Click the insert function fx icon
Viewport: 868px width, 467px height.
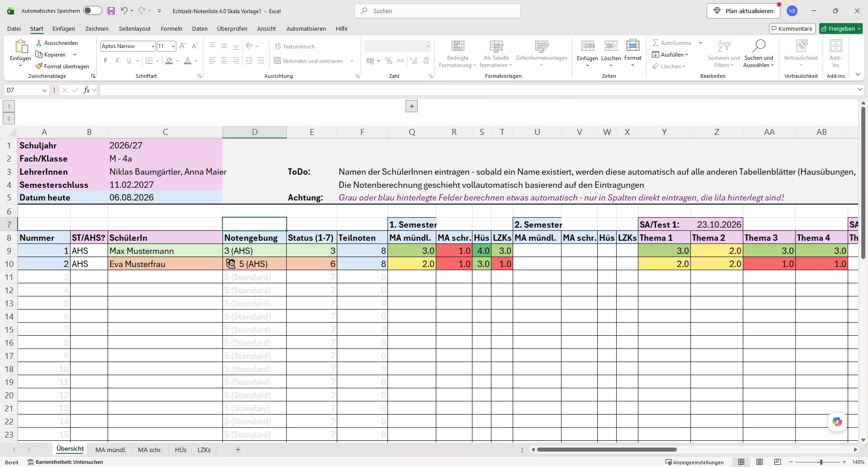(x=86, y=90)
